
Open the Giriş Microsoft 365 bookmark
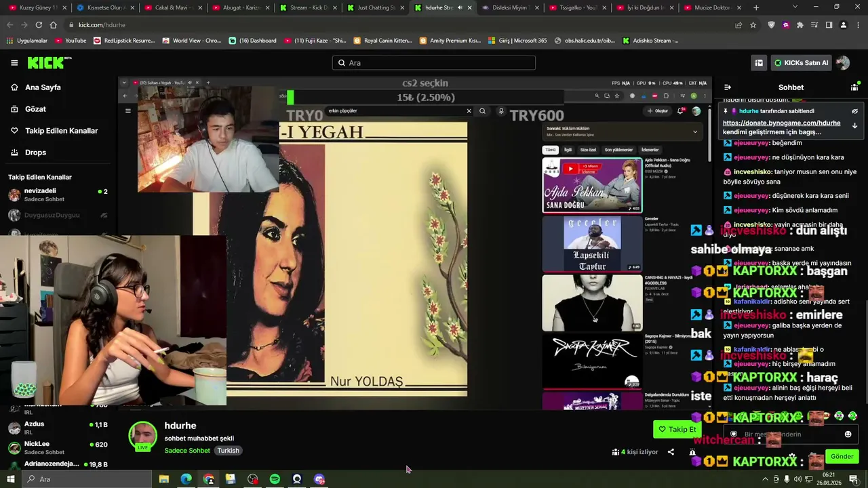(517, 41)
